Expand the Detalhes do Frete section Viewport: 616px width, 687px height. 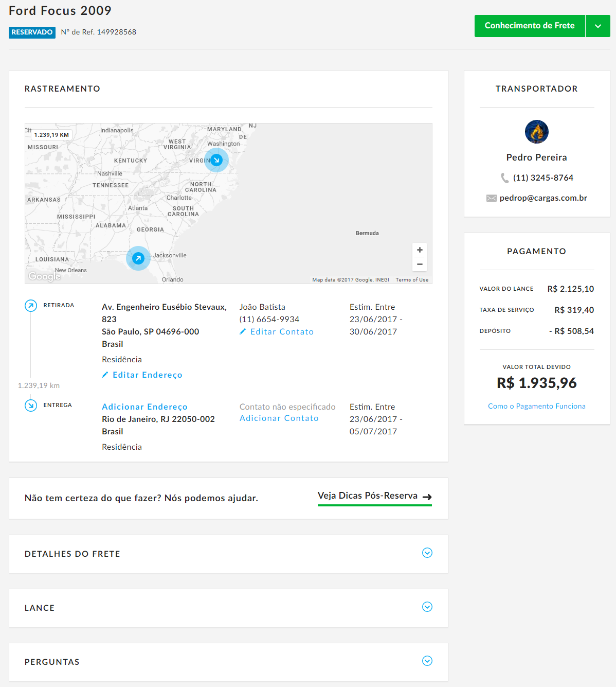[x=427, y=553]
